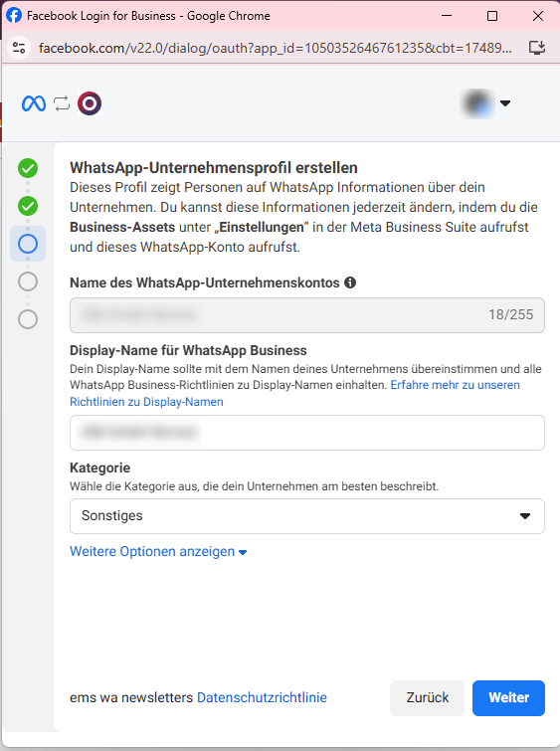Open the Datenschutzrichtlinie link
560x751 pixels.
click(262, 698)
